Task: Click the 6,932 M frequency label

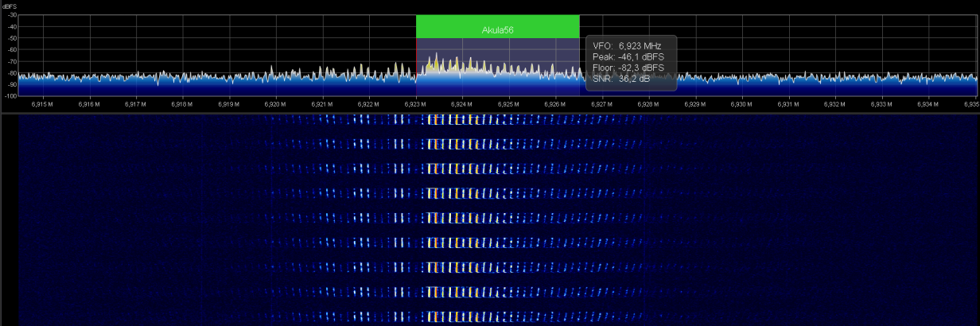Action: [834, 104]
